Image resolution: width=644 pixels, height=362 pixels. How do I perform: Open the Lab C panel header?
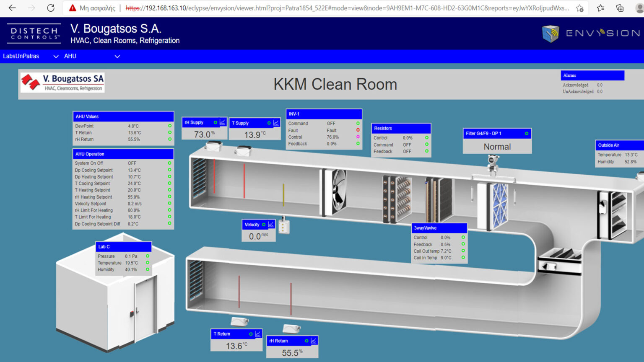pyautogui.click(x=123, y=247)
